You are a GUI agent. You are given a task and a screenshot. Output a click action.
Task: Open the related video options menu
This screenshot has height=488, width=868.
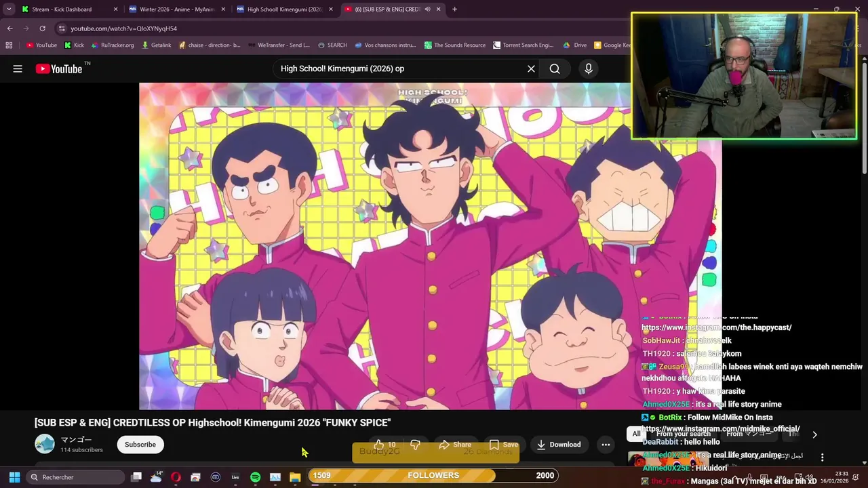click(822, 457)
